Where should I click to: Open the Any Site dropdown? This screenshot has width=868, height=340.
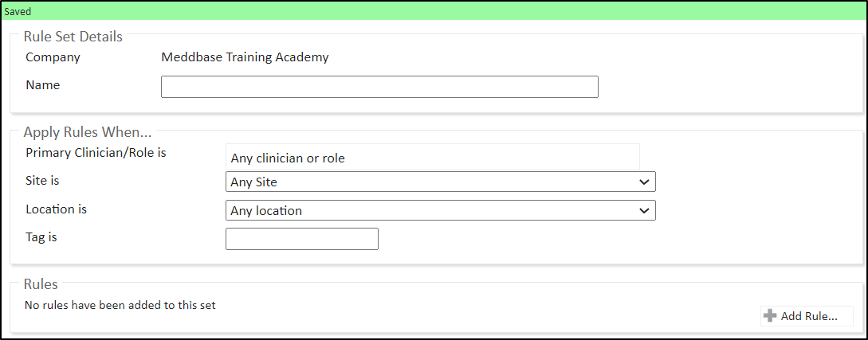click(441, 182)
